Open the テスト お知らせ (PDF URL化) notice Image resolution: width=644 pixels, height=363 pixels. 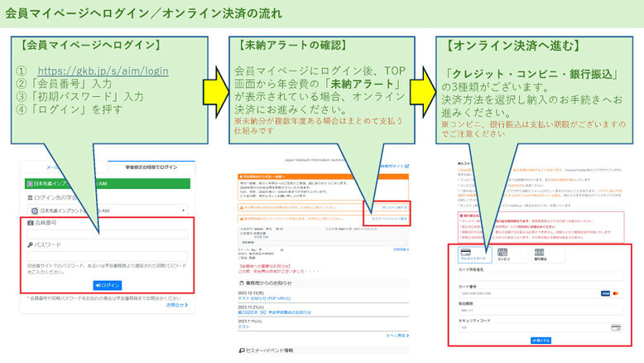264,298
